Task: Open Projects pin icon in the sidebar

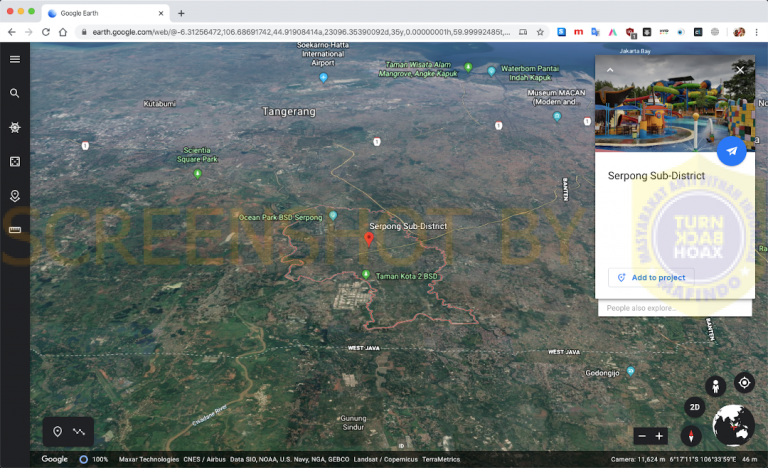Action: coord(15,196)
